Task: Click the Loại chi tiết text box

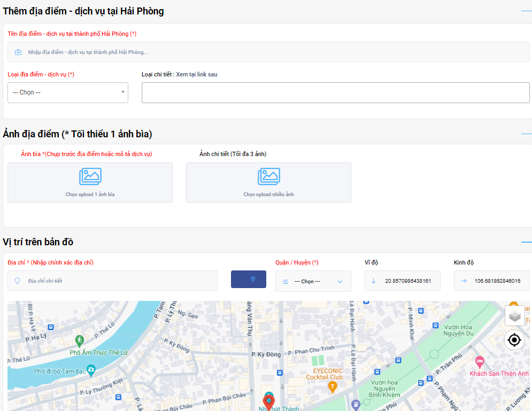Action: coord(335,92)
